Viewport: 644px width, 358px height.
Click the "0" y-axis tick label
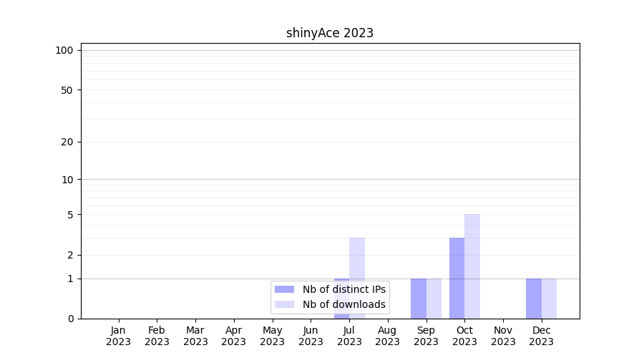click(x=70, y=319)
